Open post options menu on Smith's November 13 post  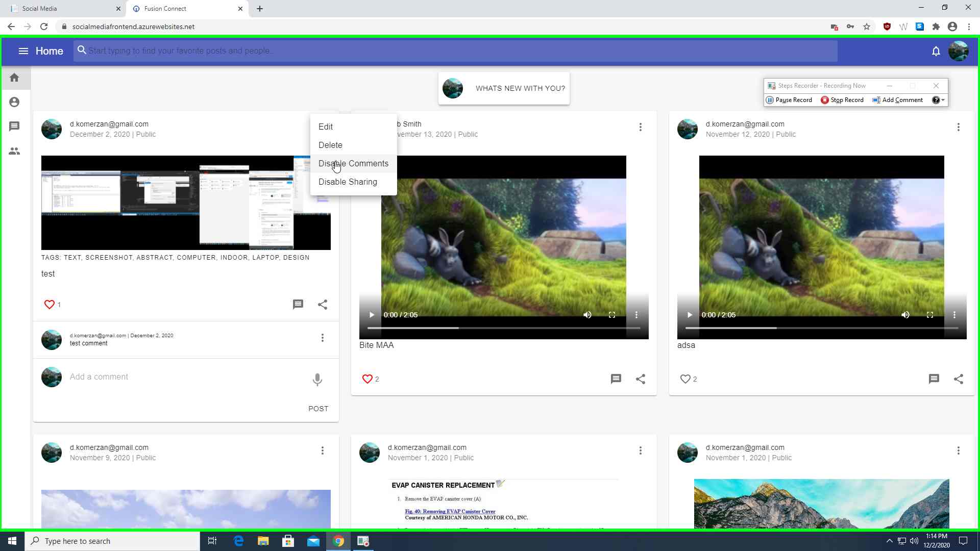tap(641, 127)
